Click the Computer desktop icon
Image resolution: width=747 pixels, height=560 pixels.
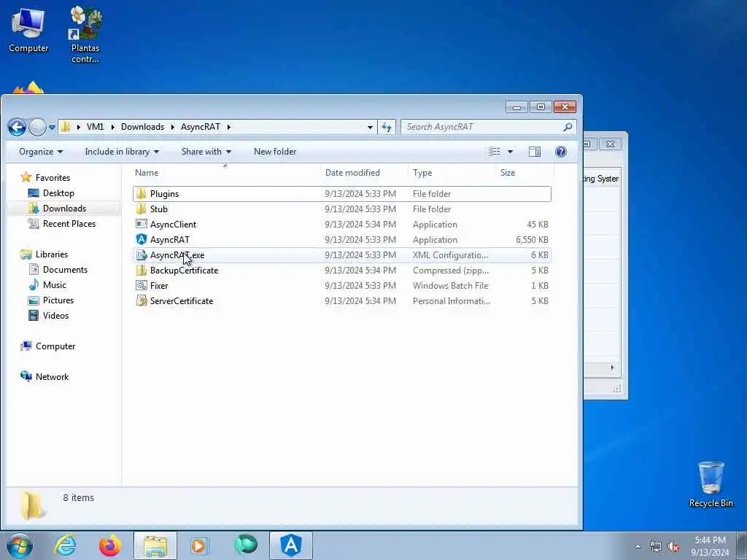point(28,29)
